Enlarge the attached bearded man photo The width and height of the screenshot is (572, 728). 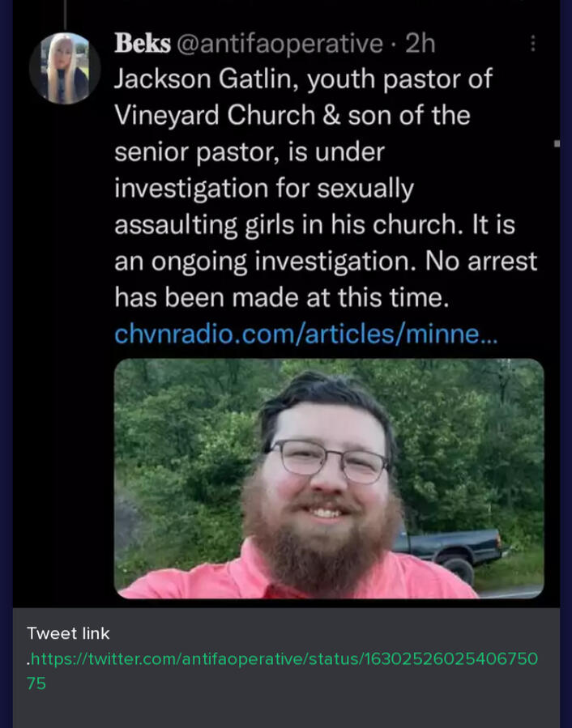tap(328, 478)
